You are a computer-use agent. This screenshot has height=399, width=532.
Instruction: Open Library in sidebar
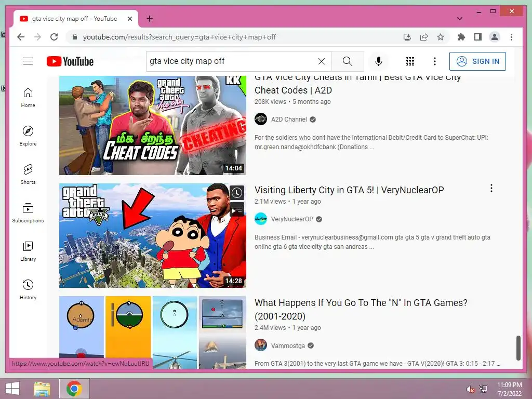click(28, 251)
